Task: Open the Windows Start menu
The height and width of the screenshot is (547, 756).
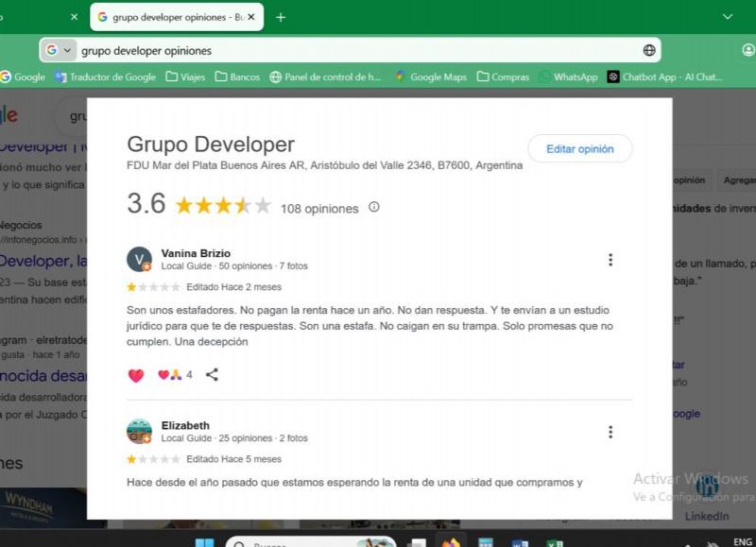Action: [x=204, y=543]
